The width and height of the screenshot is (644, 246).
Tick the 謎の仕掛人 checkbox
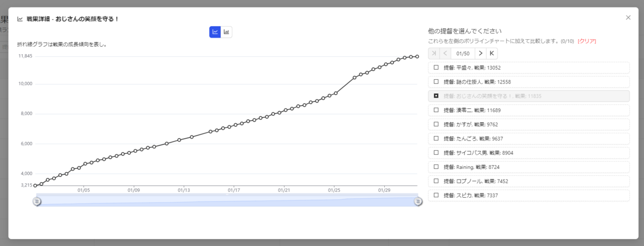coord(436,81)
